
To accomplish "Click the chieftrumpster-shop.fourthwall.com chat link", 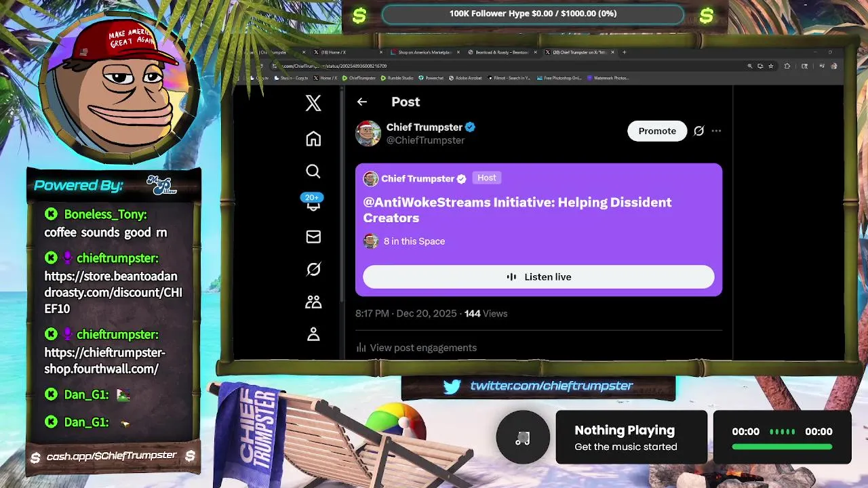I will coord(105,361).
